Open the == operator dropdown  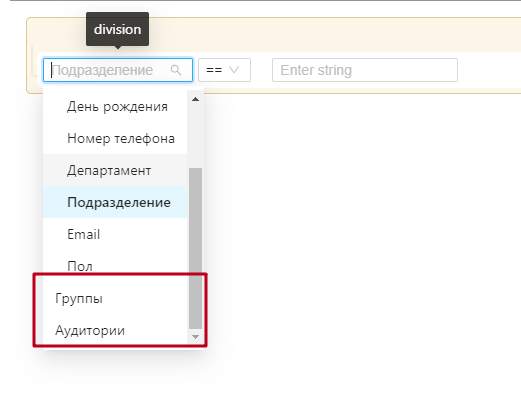[224, 70]
